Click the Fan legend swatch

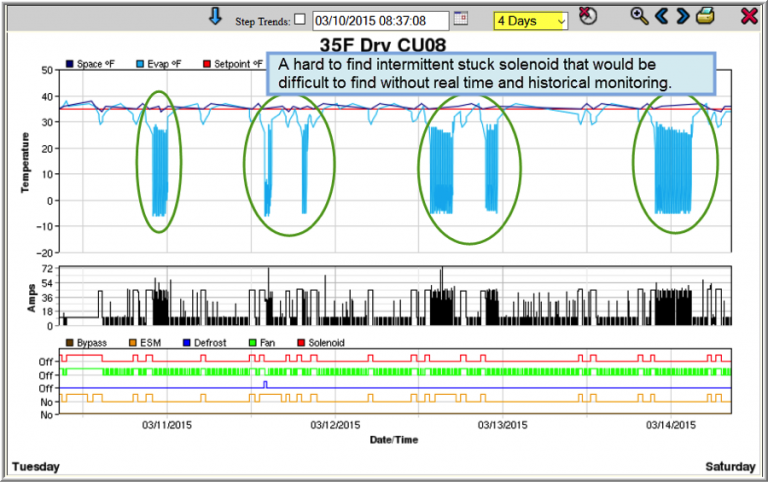(253, 343)
